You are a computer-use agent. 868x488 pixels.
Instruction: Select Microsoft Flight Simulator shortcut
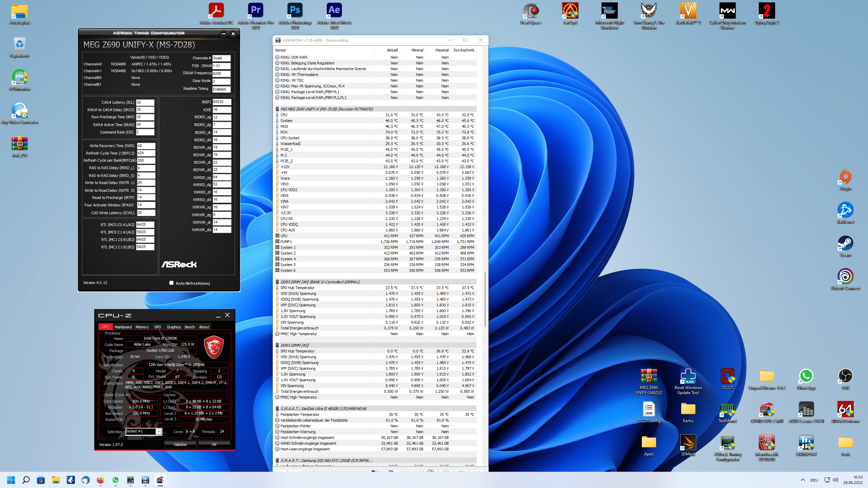tap(609, 16)
